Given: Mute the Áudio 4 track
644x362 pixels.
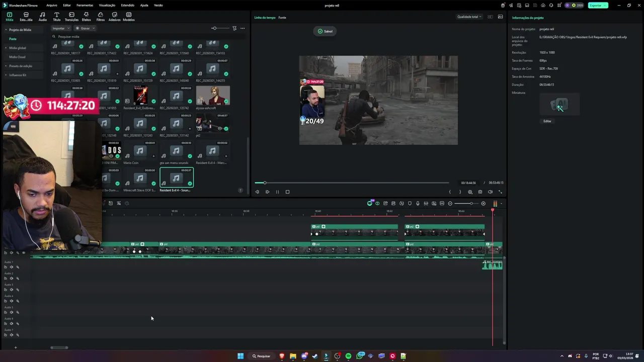Looking at the screenshot, I should pyautogui.click(x=12, y=301).
